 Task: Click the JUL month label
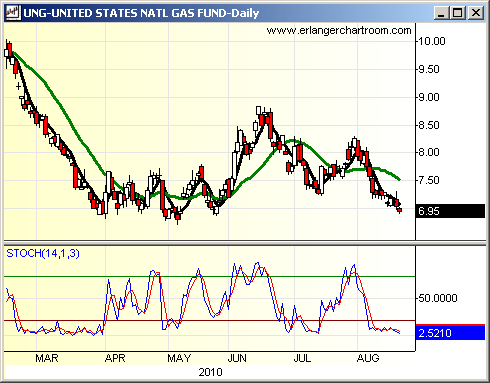(302, 358)
